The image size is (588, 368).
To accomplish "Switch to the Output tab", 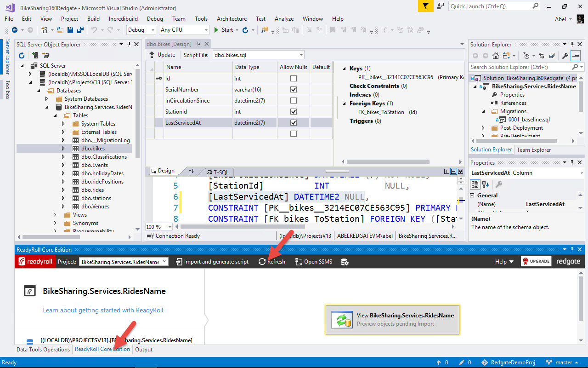I will [144, 349].
